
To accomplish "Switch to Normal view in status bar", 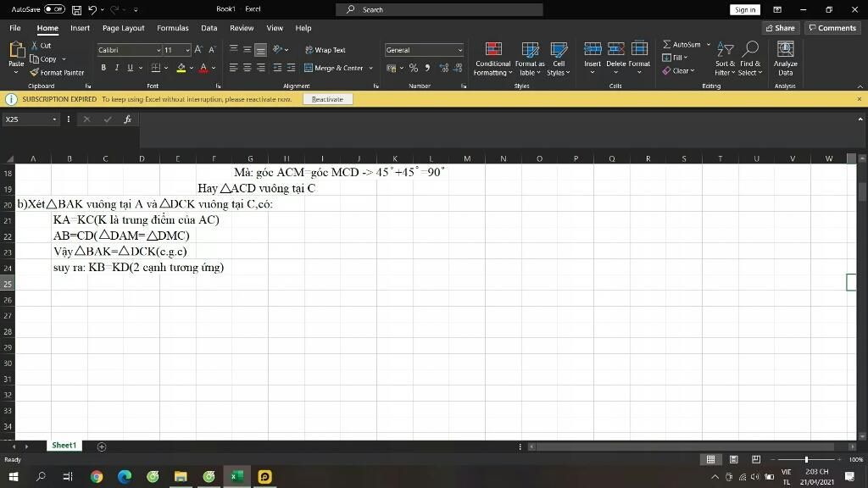I will [x=711, y=459].
